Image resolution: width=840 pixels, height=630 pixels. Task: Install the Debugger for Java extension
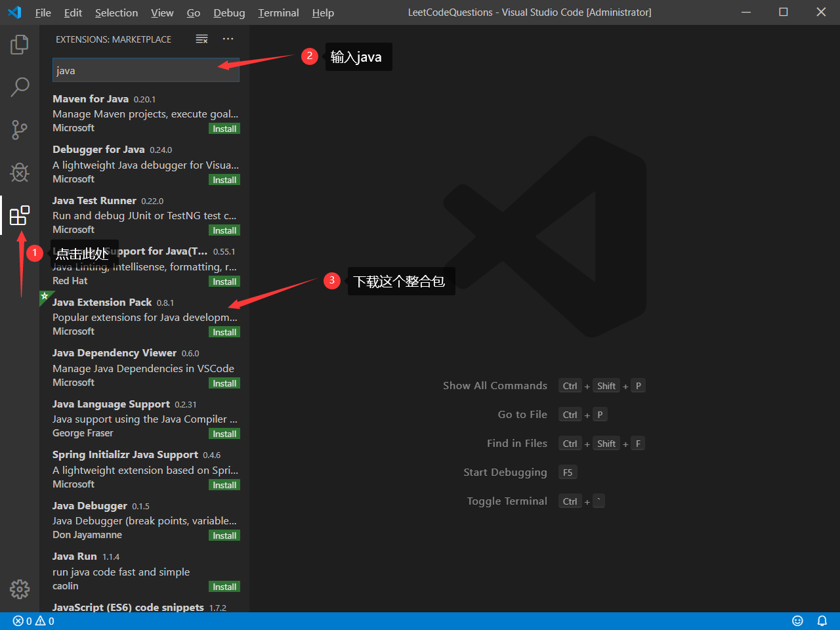(224, 179)
